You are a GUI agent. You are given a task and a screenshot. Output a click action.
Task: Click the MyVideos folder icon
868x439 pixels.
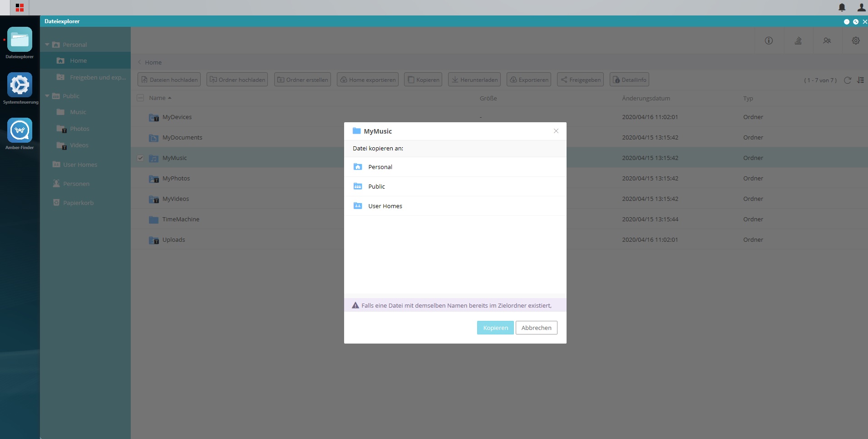click(154, 199)
